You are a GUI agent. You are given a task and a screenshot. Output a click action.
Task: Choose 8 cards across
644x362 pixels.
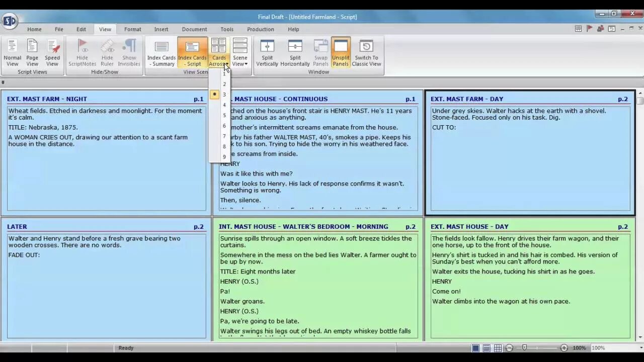(224, 146)
